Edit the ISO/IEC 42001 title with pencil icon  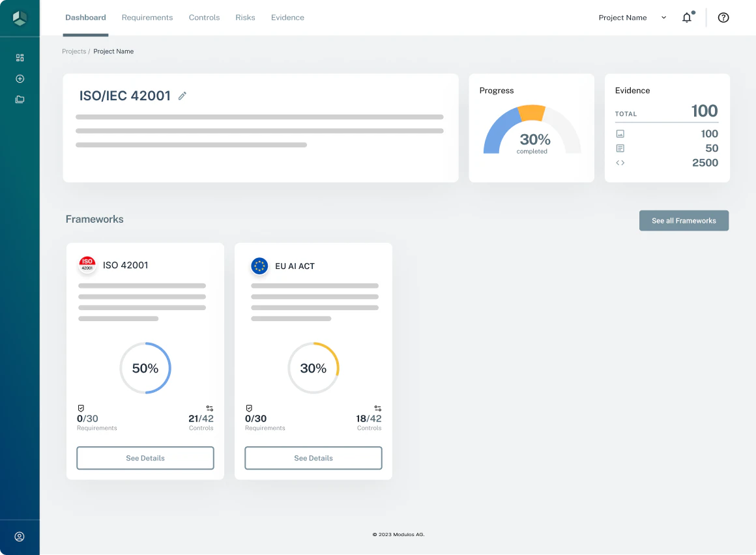pos(181,96)
